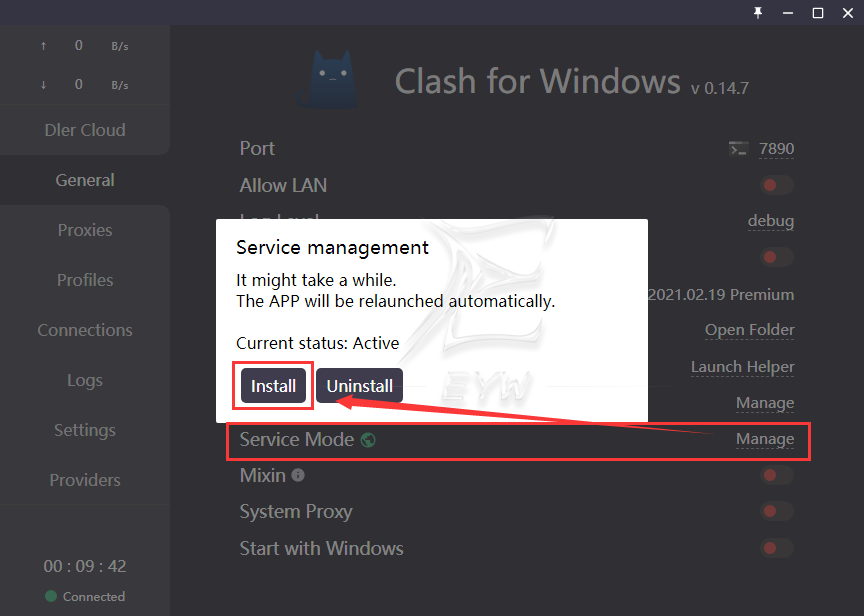Go to the Connections tab
Image resolution: width=864 pixels, height=616 pixels.
coord(85,330)
